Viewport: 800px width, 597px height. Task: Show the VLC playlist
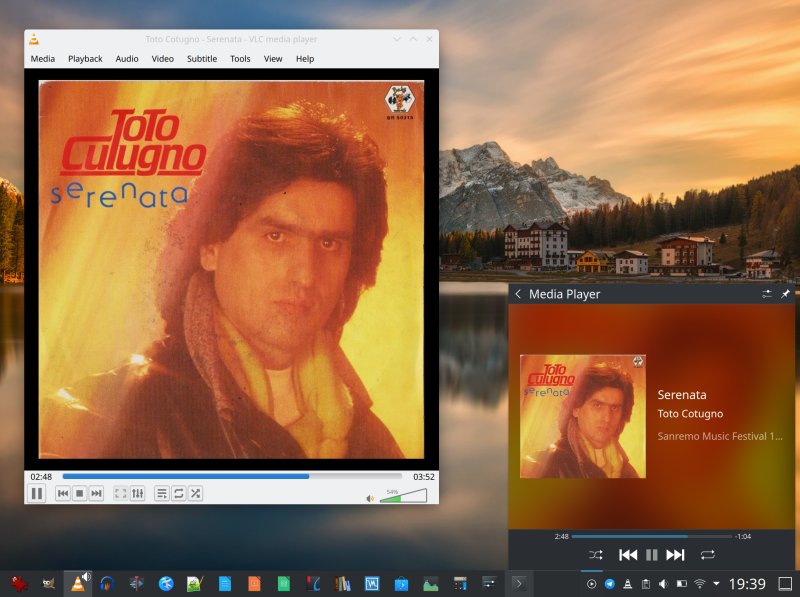pos(162,493)
